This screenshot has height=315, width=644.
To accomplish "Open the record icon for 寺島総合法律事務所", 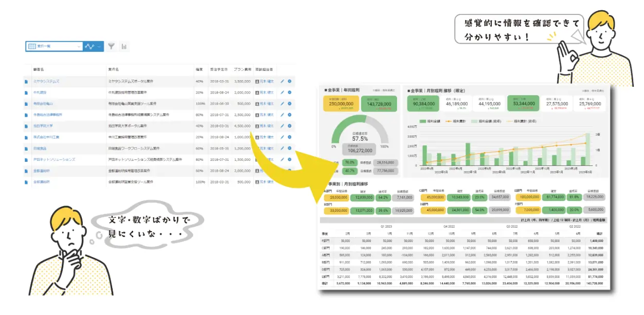I will [26, 115].
